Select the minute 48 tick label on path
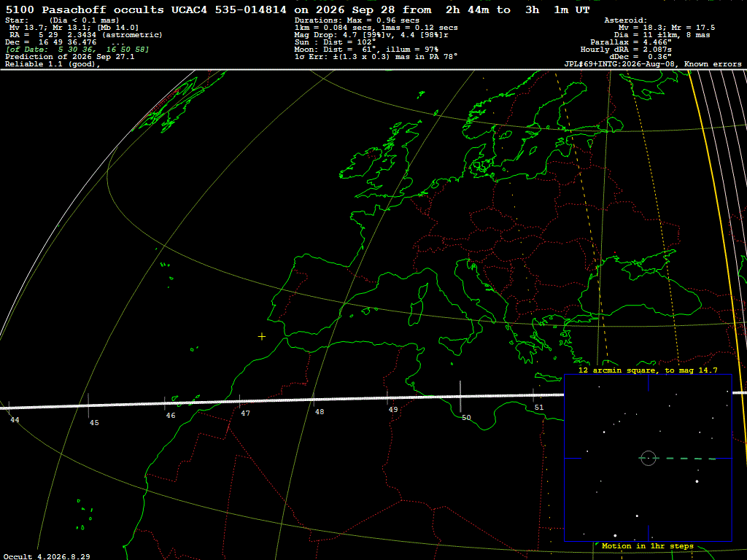 (x=320, y=412)
